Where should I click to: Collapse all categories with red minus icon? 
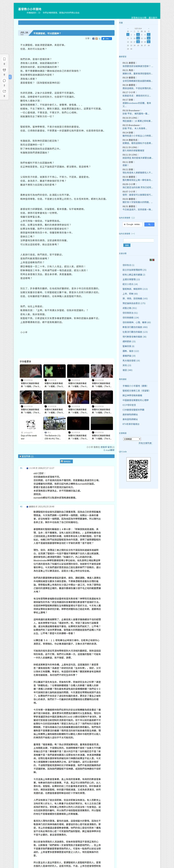point(153,260)
